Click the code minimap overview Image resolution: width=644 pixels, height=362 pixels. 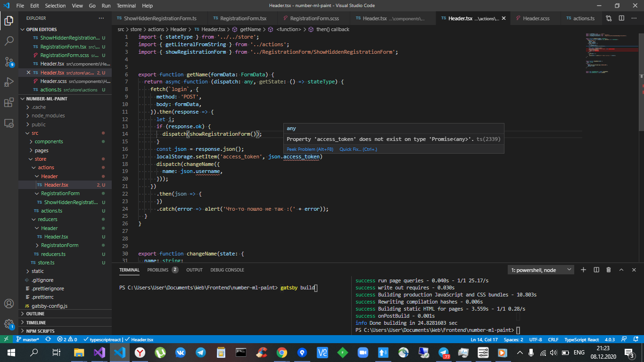pos(612,54)
